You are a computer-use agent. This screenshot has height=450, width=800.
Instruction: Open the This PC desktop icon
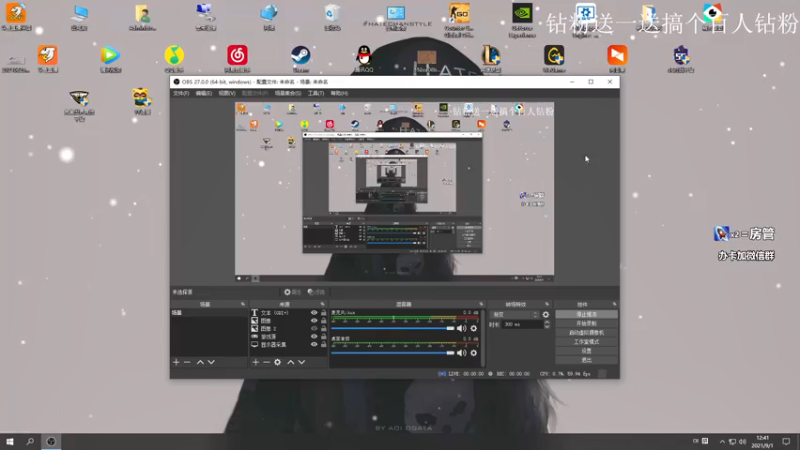coord(79,17)
